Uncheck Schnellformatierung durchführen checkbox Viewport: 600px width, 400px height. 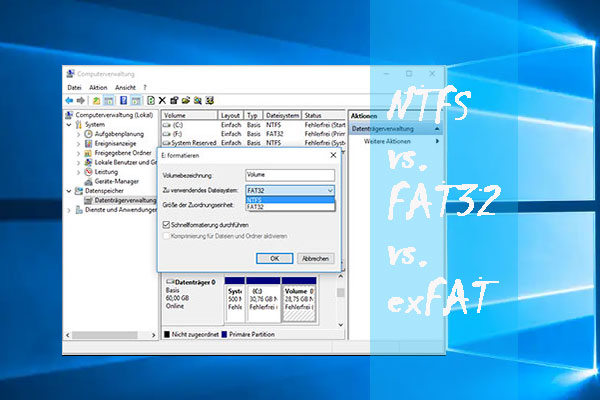(165, 226)
